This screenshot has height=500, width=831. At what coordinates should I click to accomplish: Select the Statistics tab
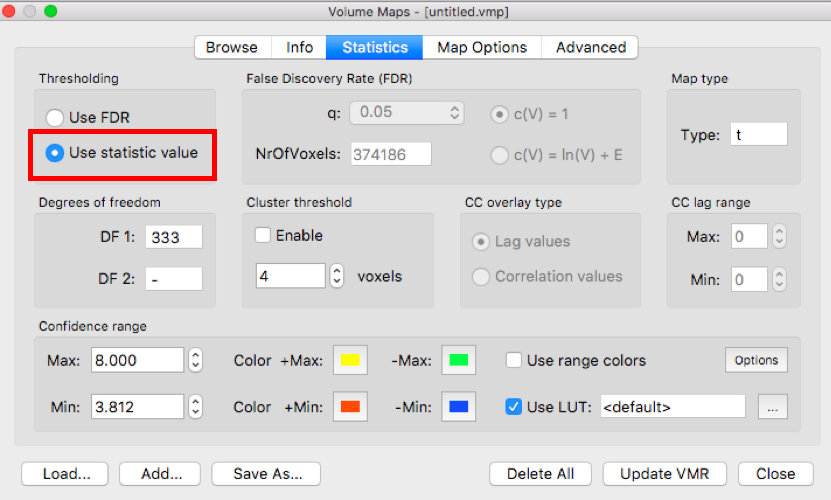tap(375, 47)
